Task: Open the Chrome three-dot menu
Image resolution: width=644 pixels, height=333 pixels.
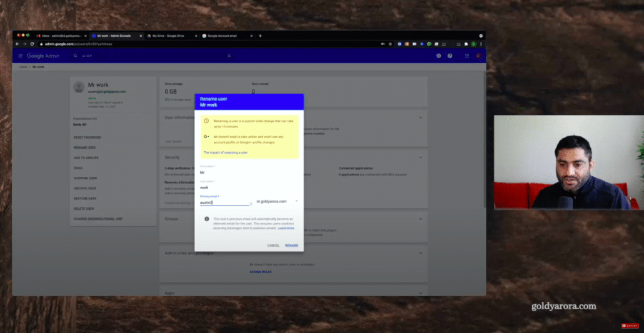Action: click(481, 44)
